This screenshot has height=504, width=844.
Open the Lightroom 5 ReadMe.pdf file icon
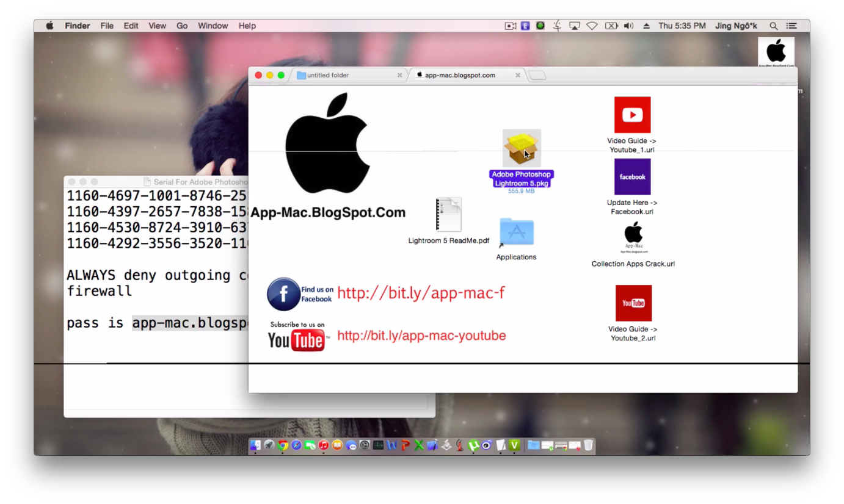point(448,215)
